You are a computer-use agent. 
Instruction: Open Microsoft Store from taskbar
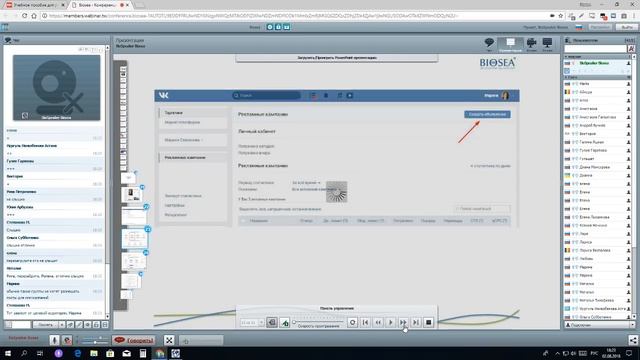tap(110, 353)
